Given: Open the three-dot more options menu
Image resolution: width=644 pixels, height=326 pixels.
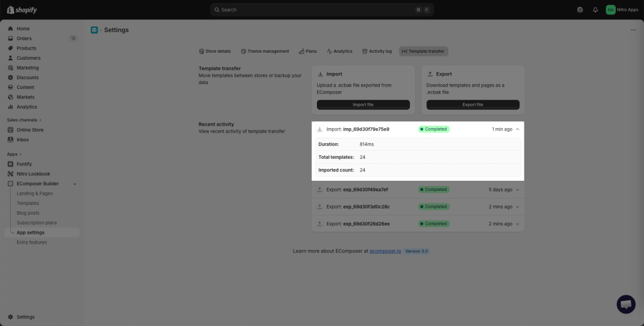Looking at the screenshot, I should pyautogui.click(x=633, y=30).
